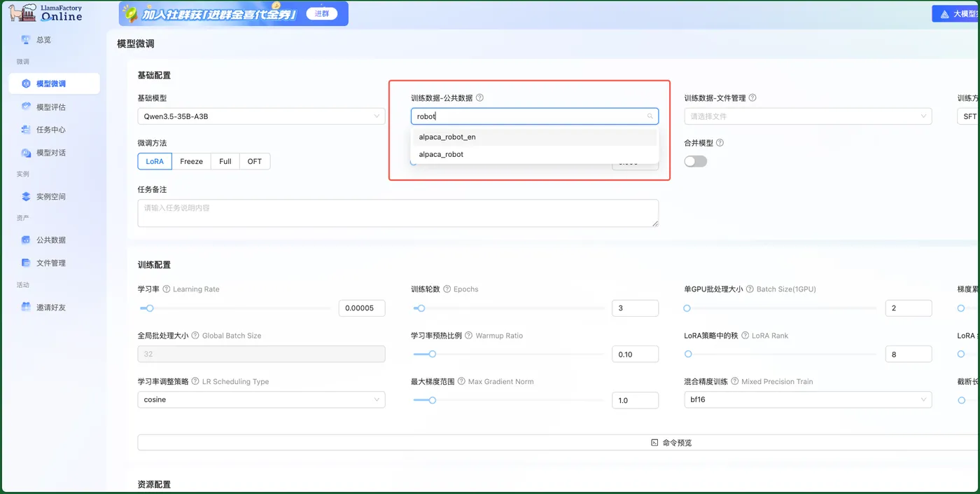980x494 pixels.
Task: Select alpaca_robot_en from the dropdown list
Action: pyautogui.click(x=535, y=137)
